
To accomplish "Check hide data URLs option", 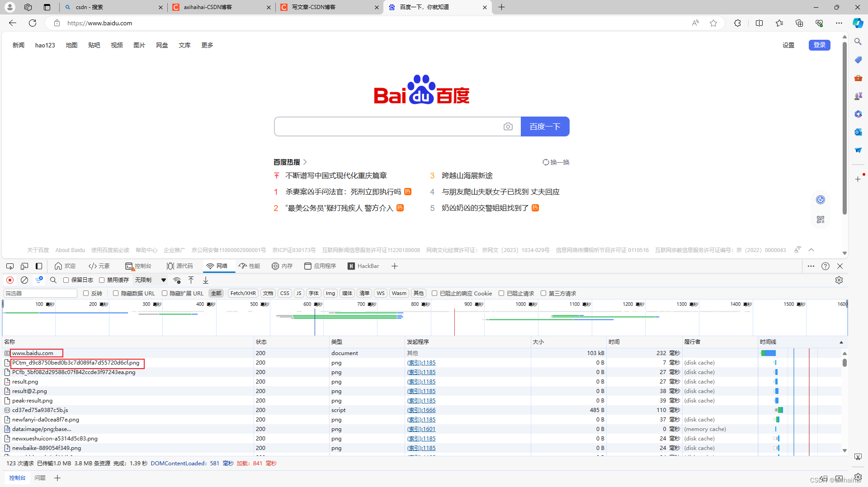I will tap(116, 293).
